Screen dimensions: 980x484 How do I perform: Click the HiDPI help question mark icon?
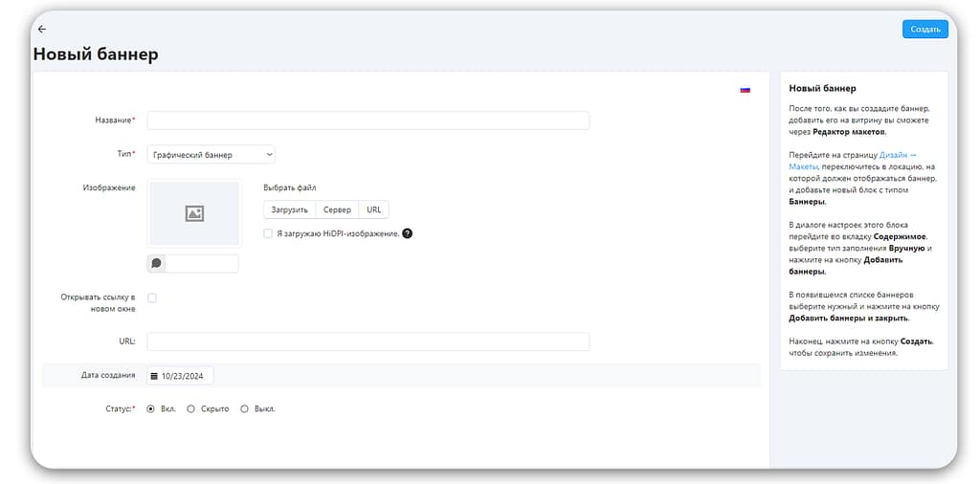407,232
